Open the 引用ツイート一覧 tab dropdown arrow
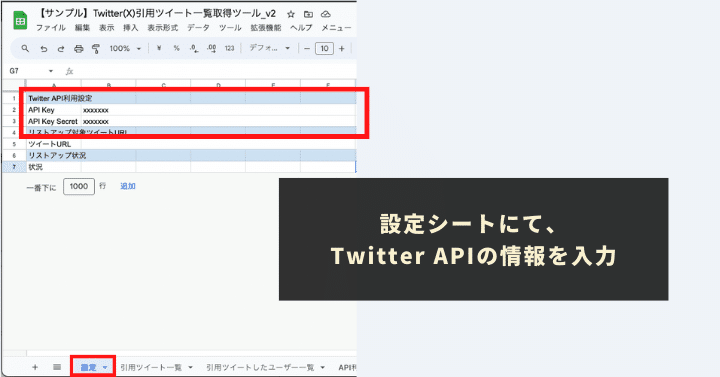 (x=191, y=367)
